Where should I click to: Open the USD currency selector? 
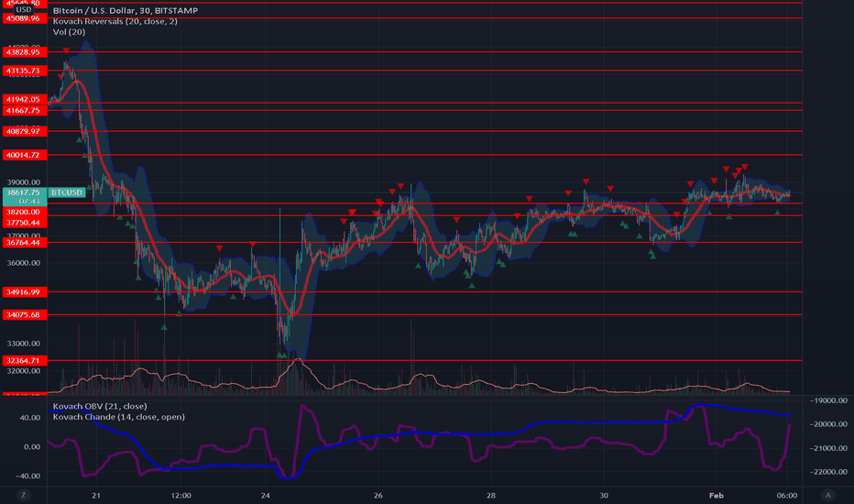(24, 9)
